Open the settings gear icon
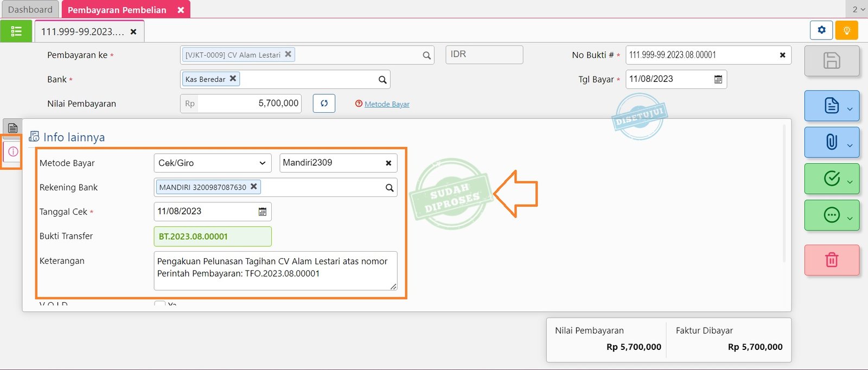Screen dimensions: 868x370 821,30
